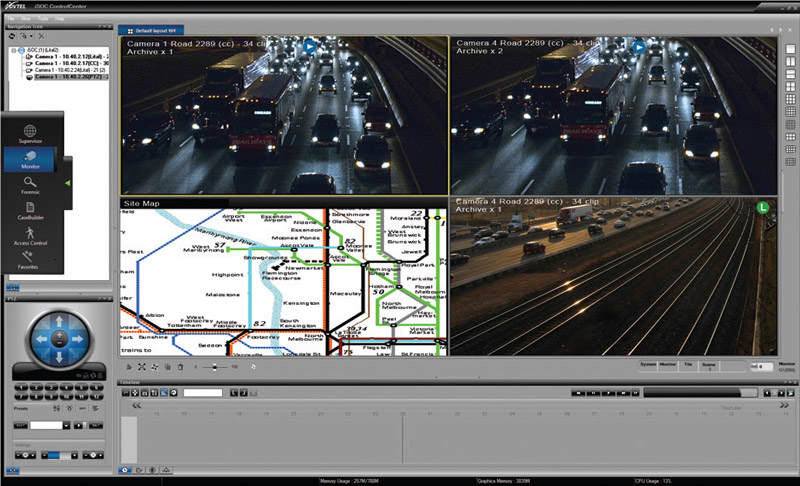Jump timeline backward with double left arrows
800x486 pixels.
[136, 406]
